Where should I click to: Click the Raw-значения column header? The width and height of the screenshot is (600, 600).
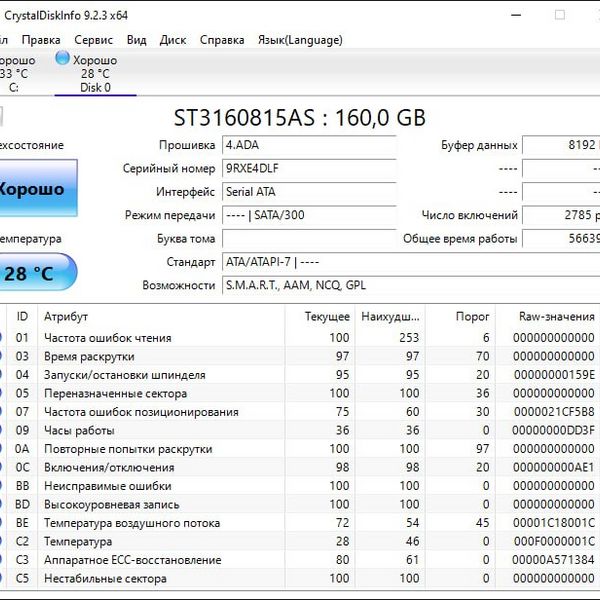point(548,317)
